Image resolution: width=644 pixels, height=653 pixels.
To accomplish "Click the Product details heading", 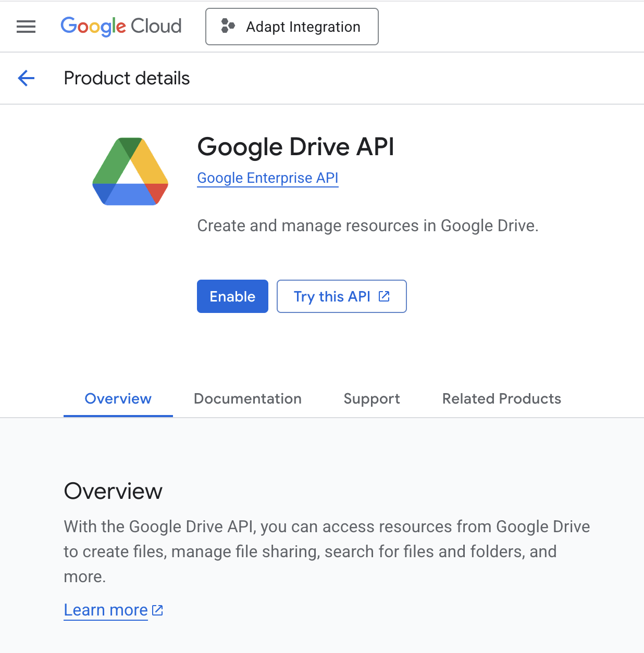I will [x=127, y=78].
